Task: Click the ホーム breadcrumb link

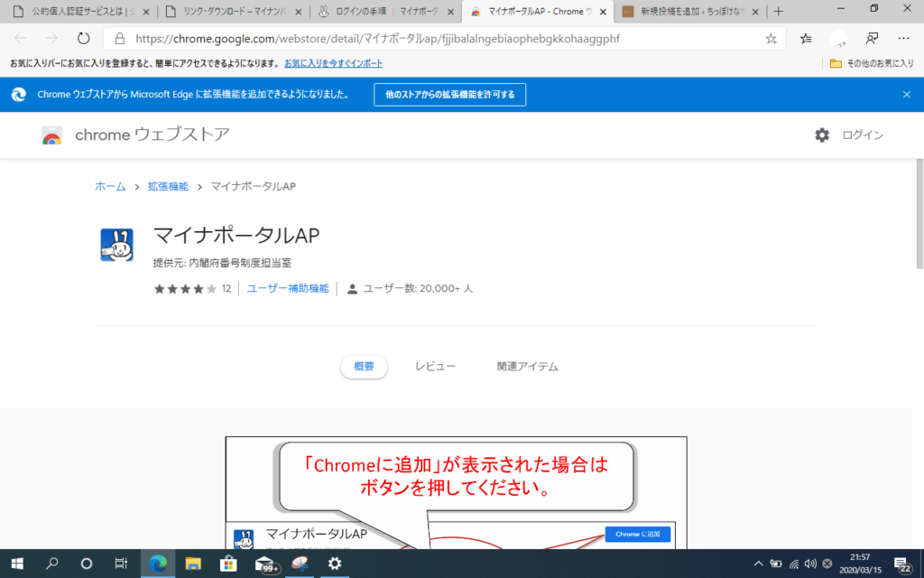Action: 110,186
